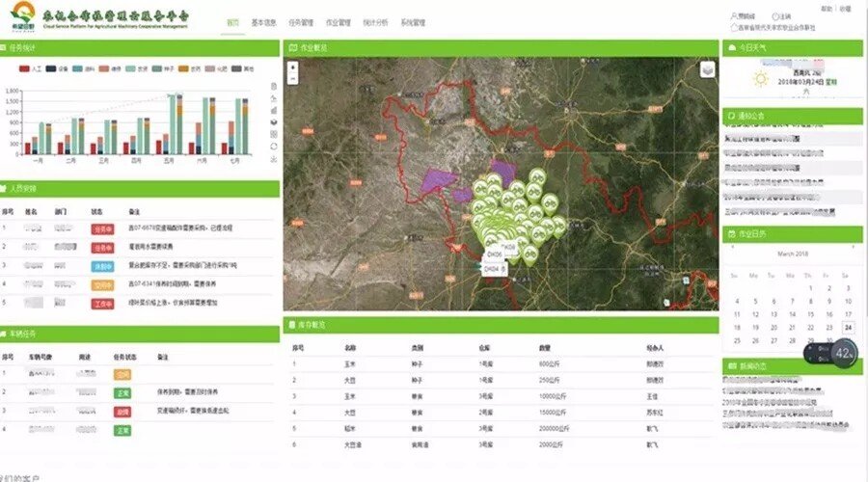Click the red status badge in vehicle row 3
The height and width of the screenshot is (482, 868).
122,412
